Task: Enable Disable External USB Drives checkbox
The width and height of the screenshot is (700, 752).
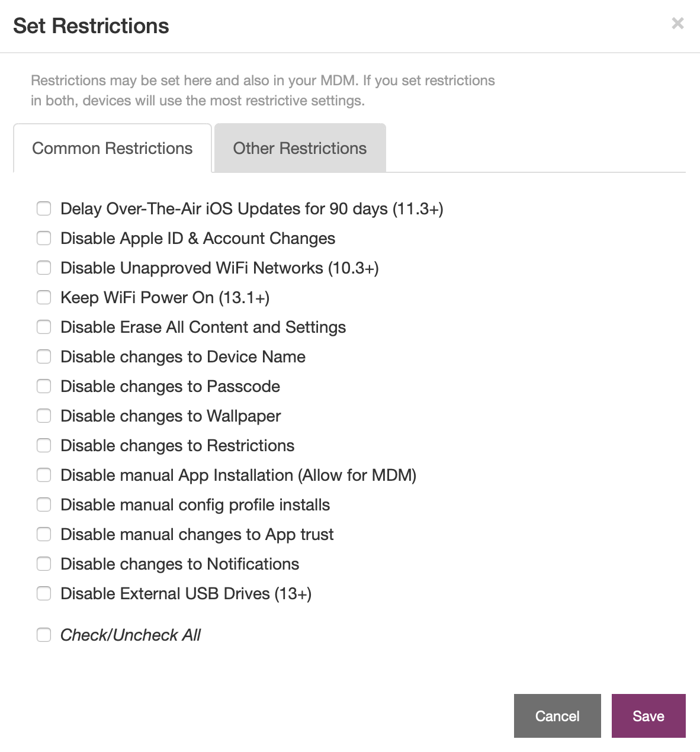Action: [44, 593]
